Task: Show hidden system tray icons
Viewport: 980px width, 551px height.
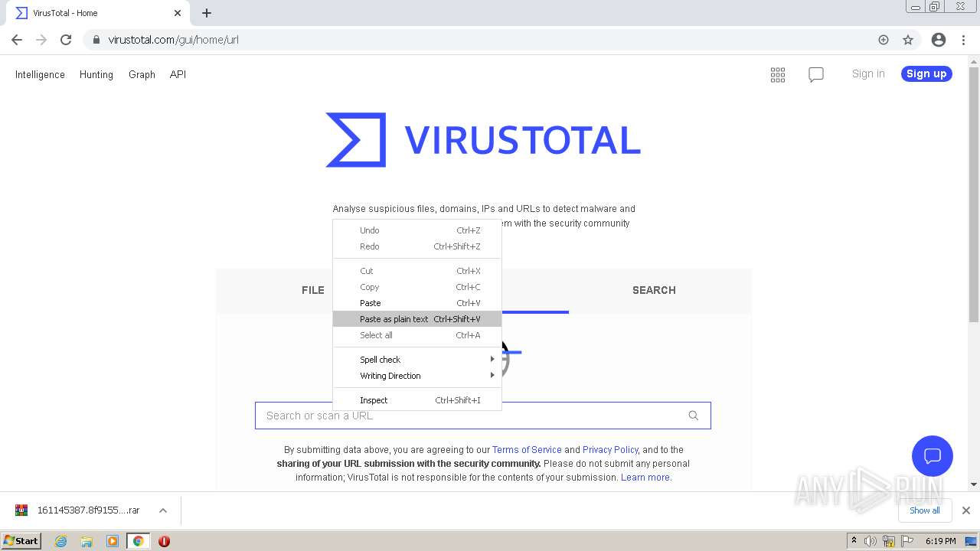Action: coord(854,540)
